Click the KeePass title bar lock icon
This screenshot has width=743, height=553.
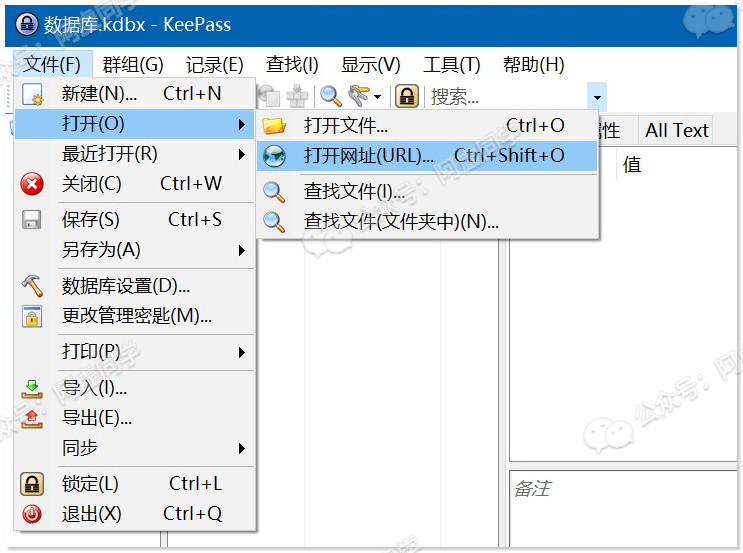(x=27, y=24)
